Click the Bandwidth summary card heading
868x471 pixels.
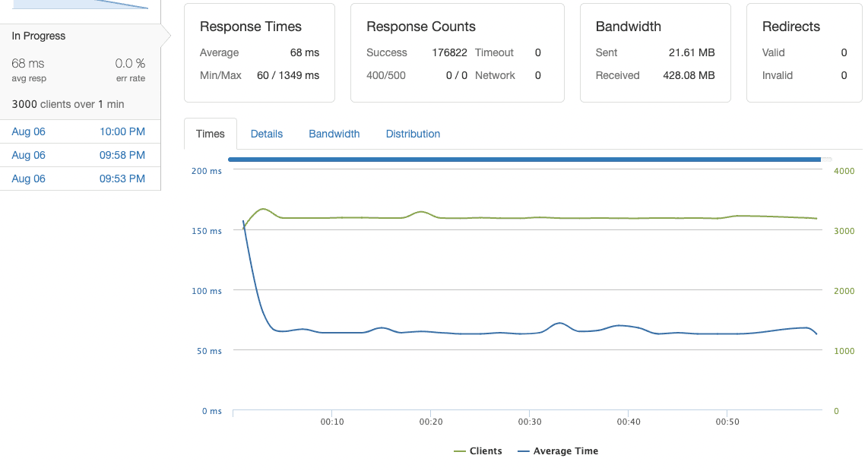[x=629, y=27]
